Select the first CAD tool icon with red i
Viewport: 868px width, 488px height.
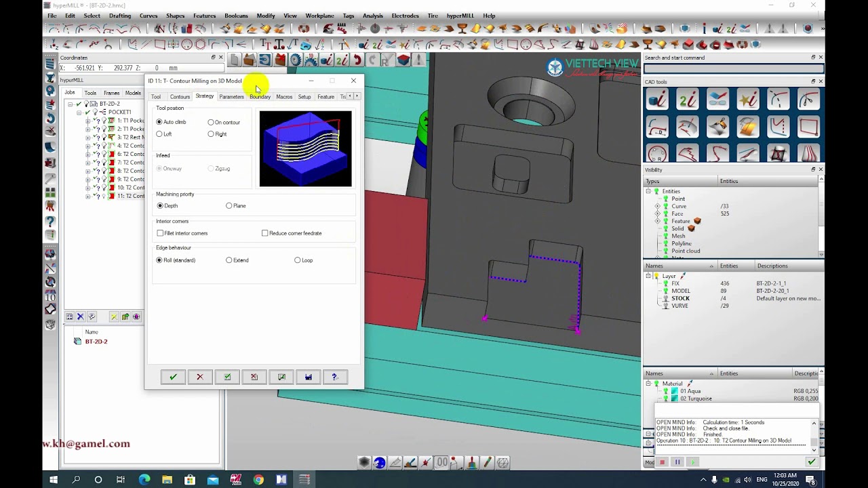coord(657,100)
